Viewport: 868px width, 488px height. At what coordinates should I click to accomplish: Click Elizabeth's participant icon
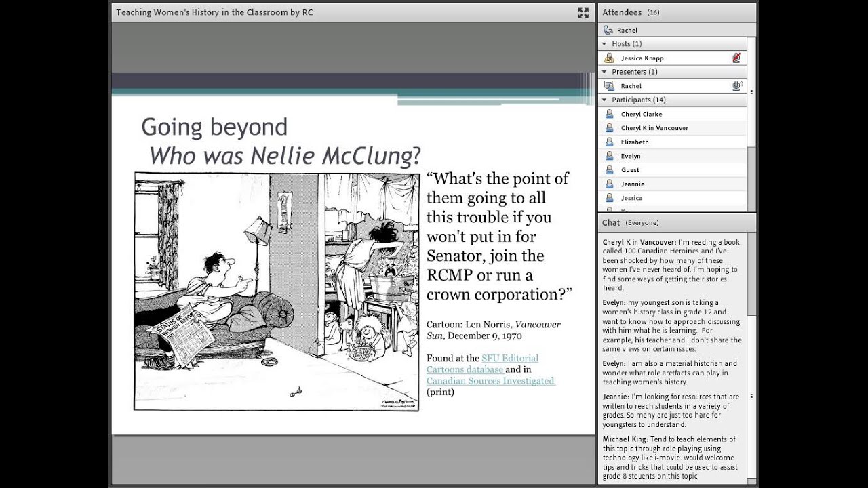click(x=609, y=142)
